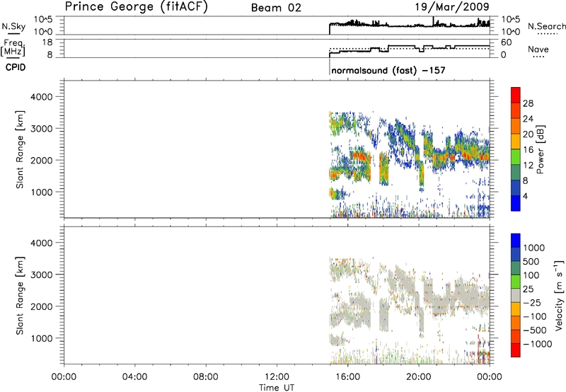Click the '60' Nave axis tick
566x392 pixels.
(x=507, y=42)
